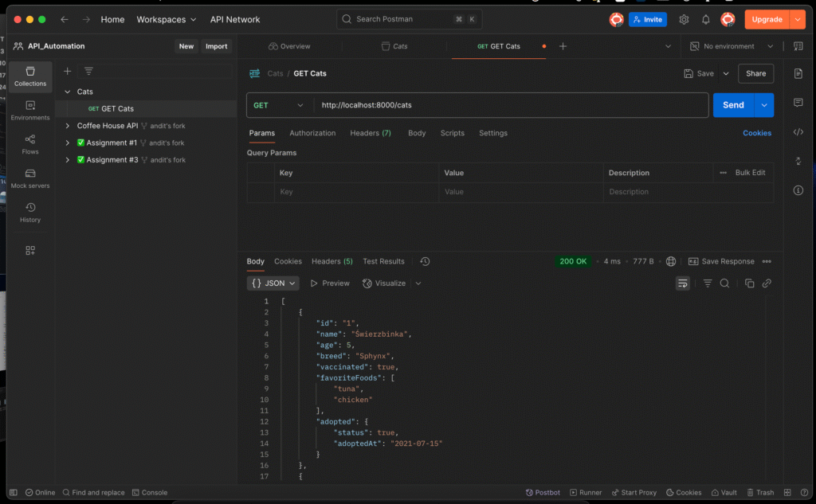Copy the response body

[x=749, y=283]
